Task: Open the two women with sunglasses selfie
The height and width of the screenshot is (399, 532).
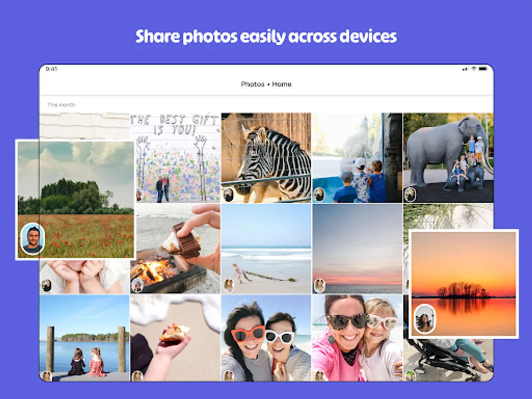Action: 266,338
